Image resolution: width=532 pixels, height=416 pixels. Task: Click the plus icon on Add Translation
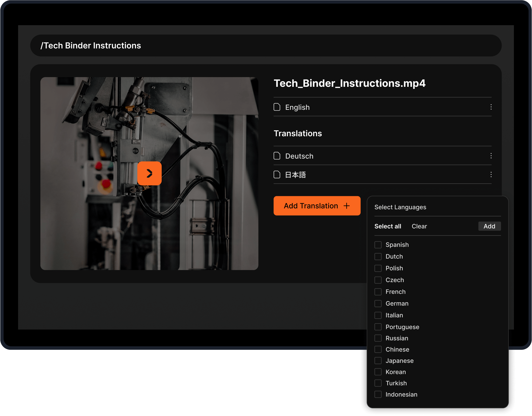(346, 206)
